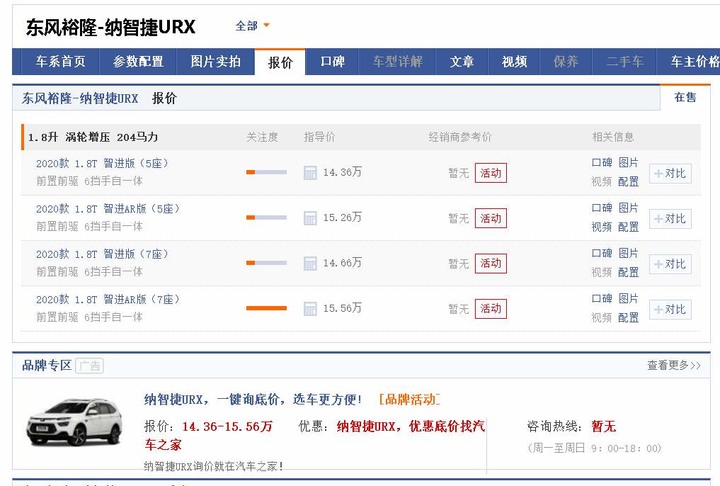Screen dimensions: 720x486
Task: Expand the 全部 dropdown next to the title
Action: click(253, 26)
